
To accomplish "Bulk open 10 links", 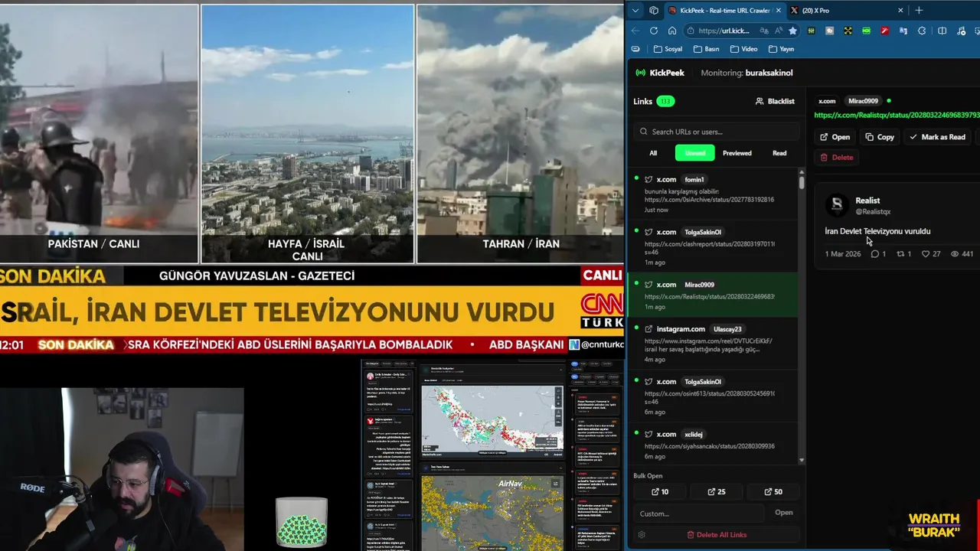I will coord(659,492).
